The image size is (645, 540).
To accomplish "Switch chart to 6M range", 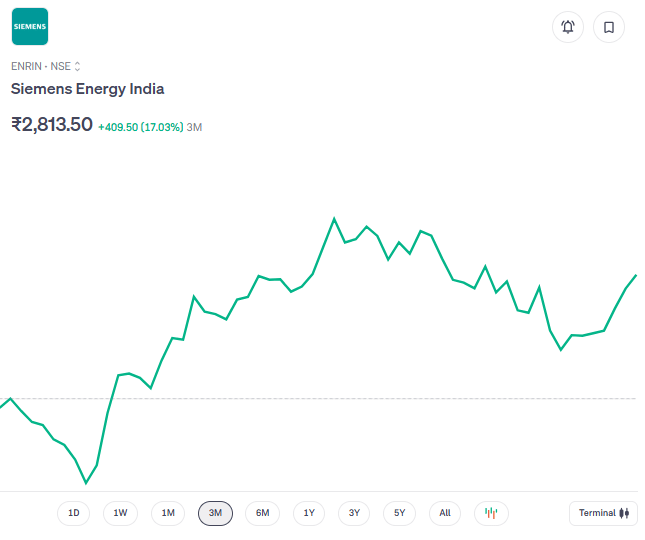I will tap(262, 513).
